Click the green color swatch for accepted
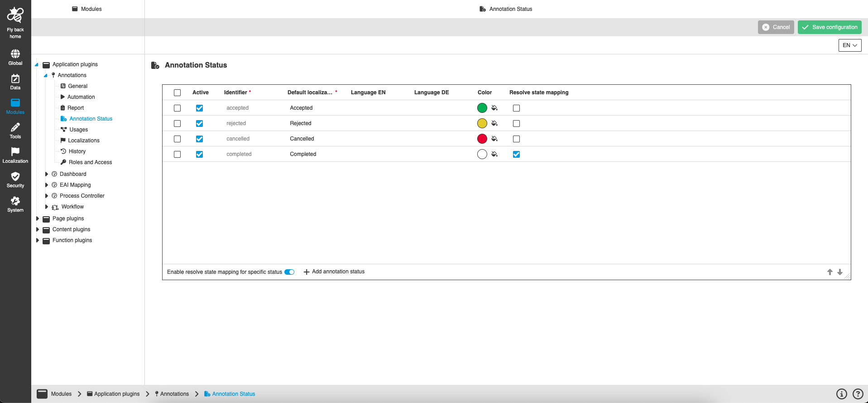The width and height of the screenshot is (868, 403). pyautogui.click(x=482, y=108)
